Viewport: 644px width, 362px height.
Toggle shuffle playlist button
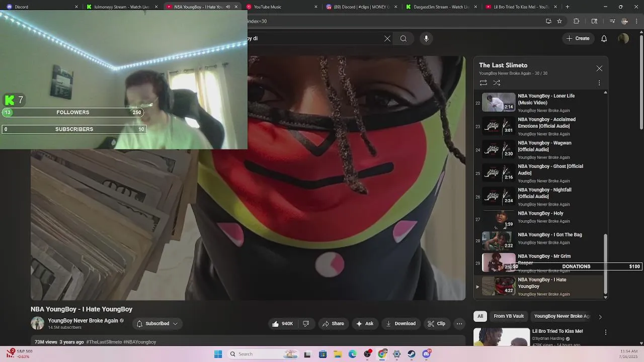pos(497,83)
